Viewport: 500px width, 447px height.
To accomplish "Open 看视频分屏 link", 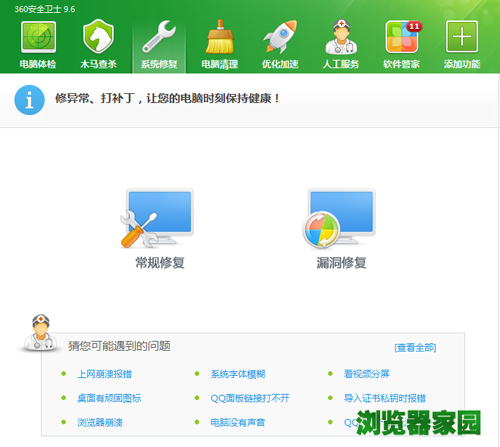I will pyautogui.click(x=367, y=374).
